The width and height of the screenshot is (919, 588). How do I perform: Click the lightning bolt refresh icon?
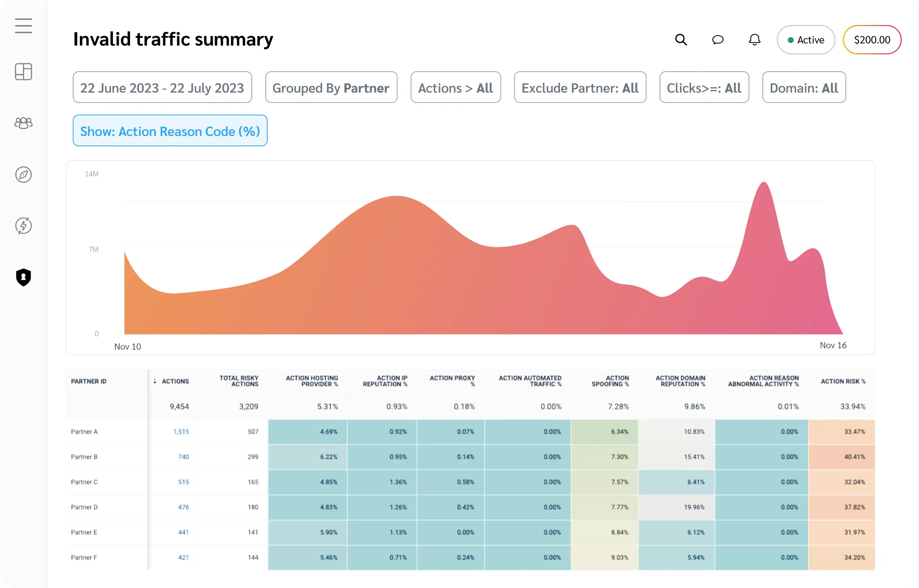pos(23,226)
